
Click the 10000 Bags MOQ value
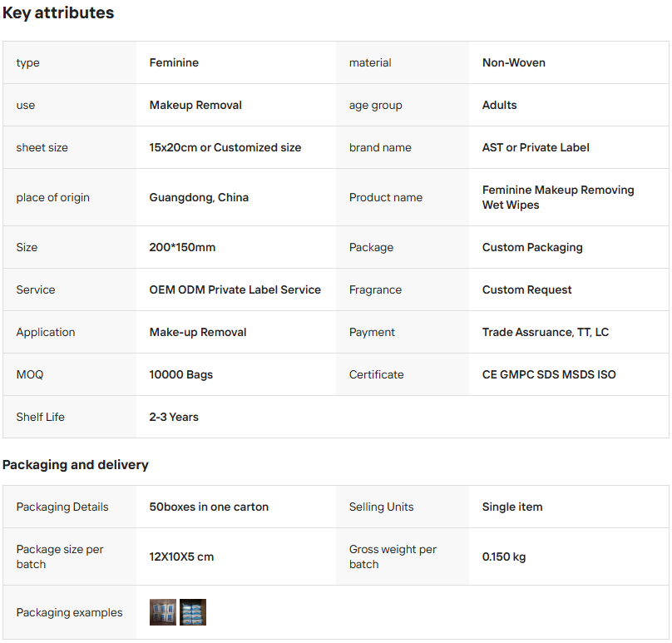click(181, 374)
